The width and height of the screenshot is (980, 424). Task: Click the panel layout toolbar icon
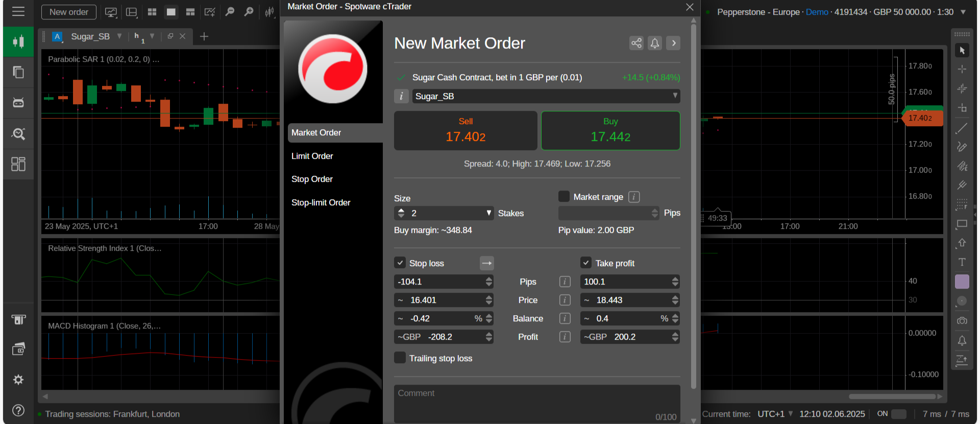coord(132,12)
